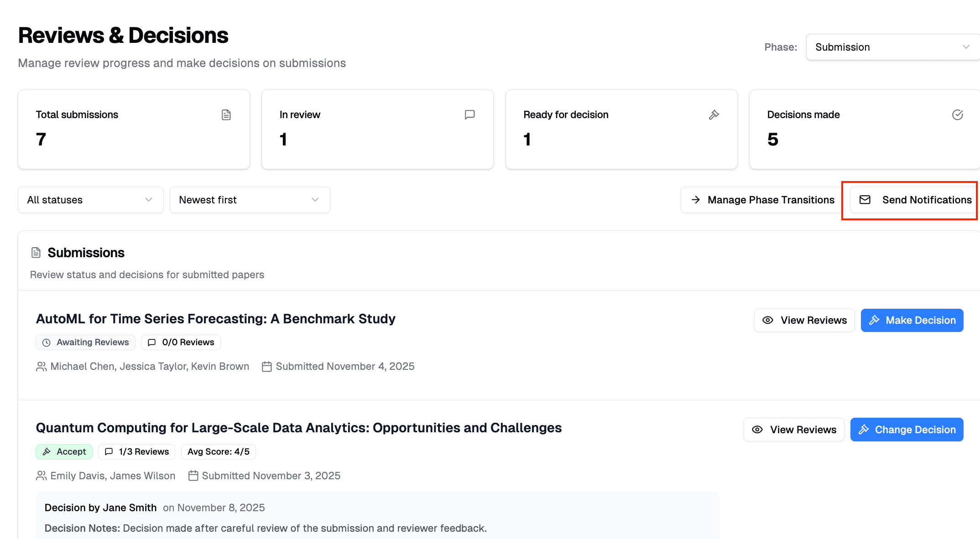The height and width of the screenshot is (539, 980).
Task: Open the AutoML for Time Series Forecasting title
Action: pos(215,319)
